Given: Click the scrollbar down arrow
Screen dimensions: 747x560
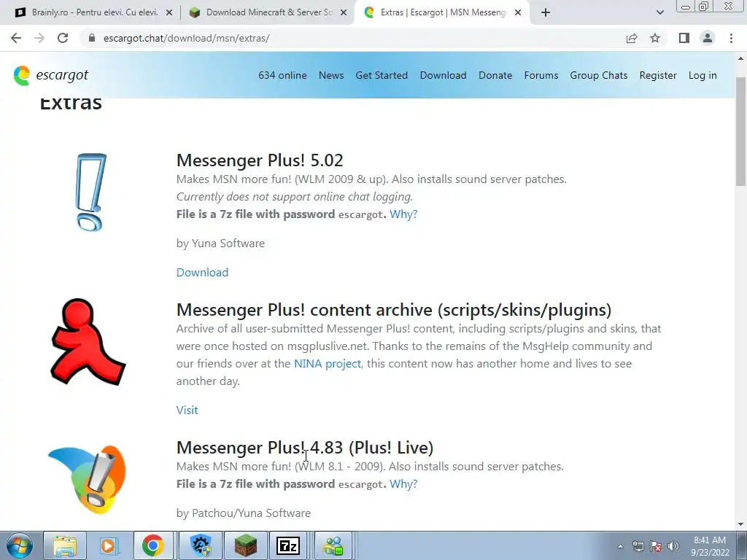Looking at the screenshot, I should click(741, 524).
